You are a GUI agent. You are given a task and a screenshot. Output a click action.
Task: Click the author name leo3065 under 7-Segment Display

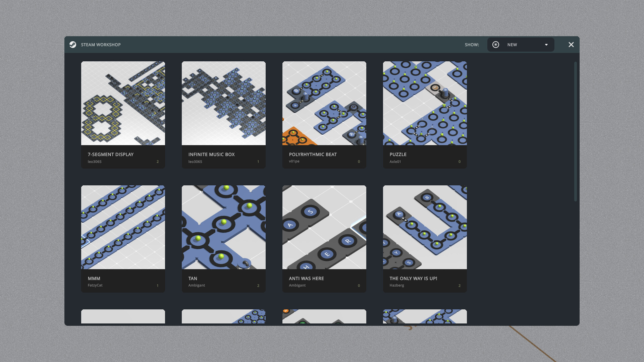tap(95, 162)
